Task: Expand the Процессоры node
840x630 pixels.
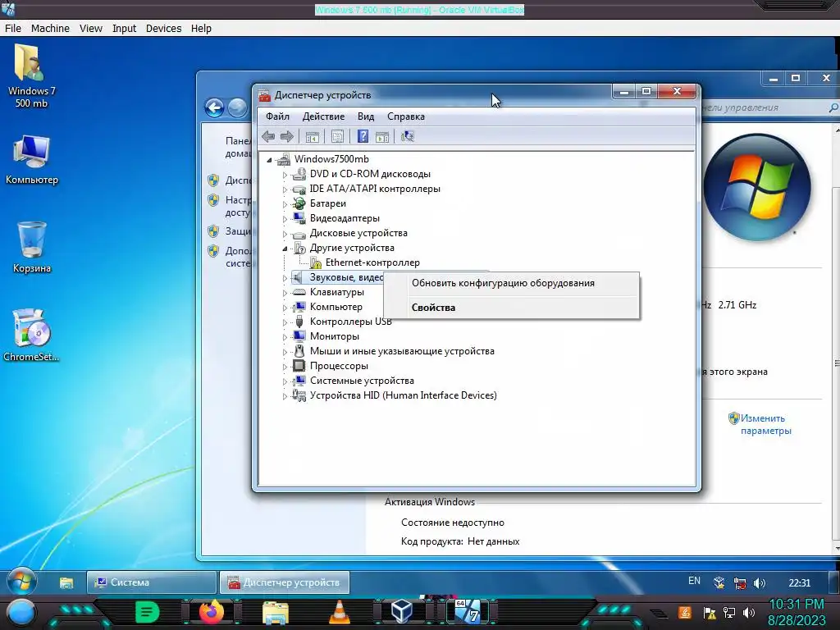Action: [x=285, y=367]
